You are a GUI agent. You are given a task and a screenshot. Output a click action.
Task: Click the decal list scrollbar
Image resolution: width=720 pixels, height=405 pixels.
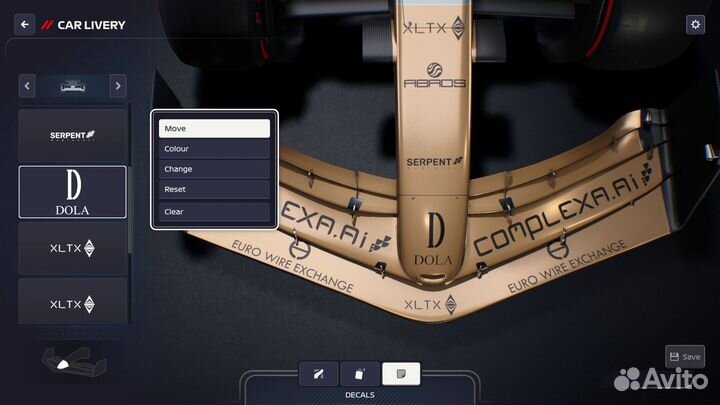(x=130, y=209)
